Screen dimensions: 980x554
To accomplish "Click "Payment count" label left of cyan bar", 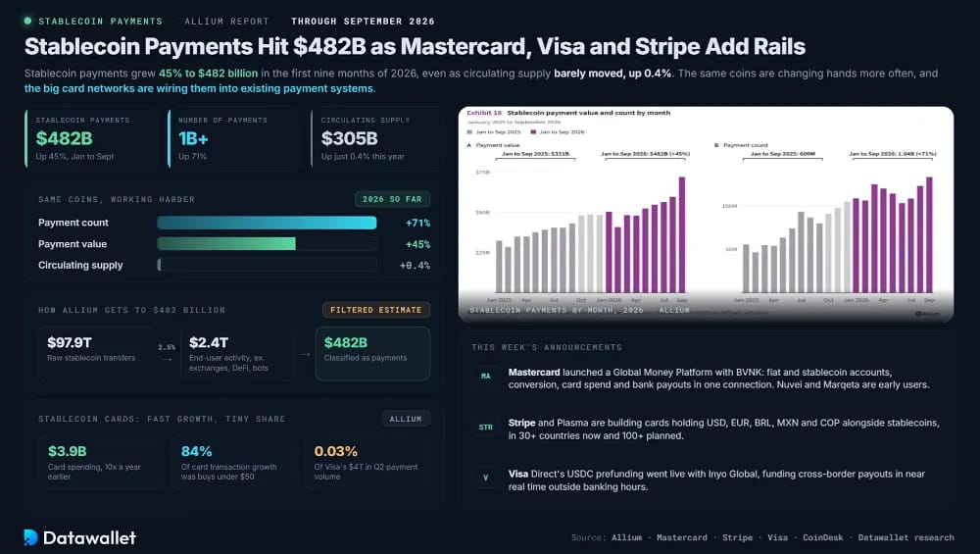I will tap(73, 223).
